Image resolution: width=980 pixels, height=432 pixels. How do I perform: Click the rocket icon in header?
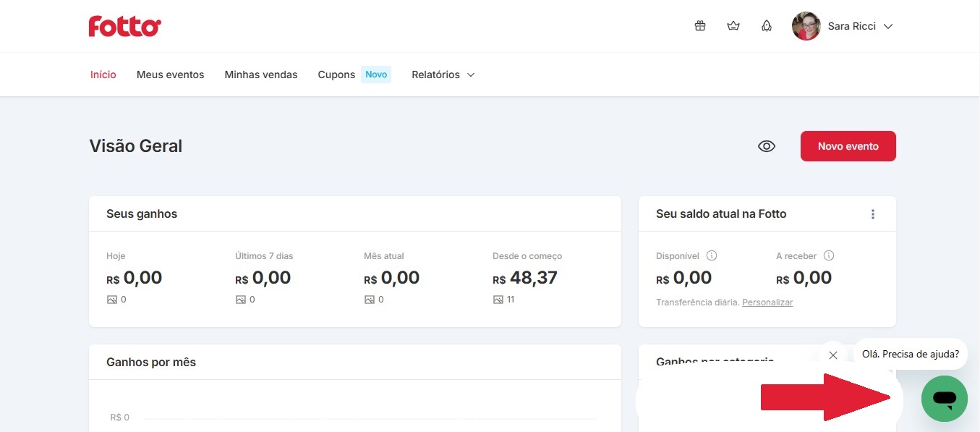coord(767,26)
